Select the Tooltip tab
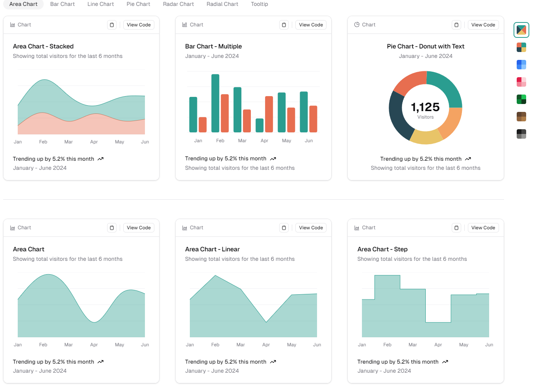 (260, 4)
